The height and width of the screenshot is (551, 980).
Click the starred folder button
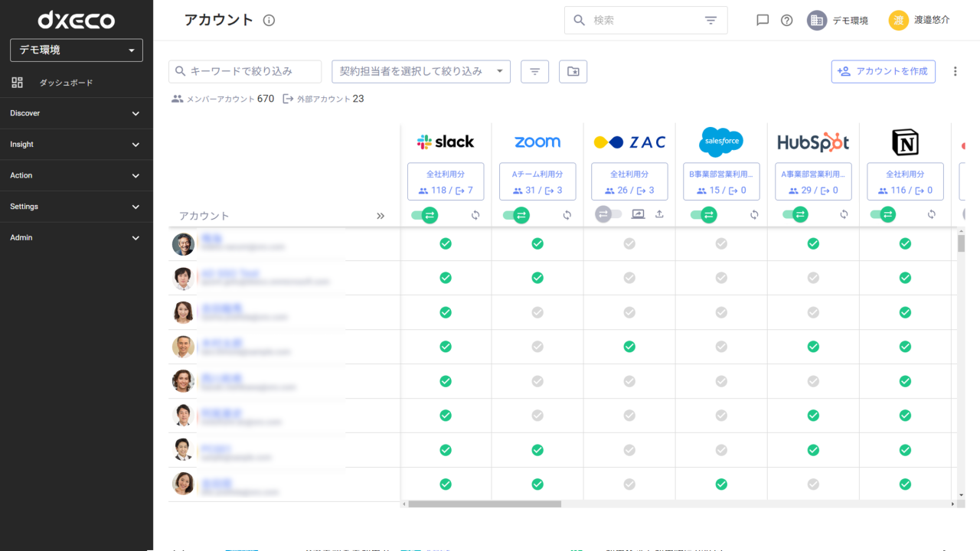pos(573,71)
